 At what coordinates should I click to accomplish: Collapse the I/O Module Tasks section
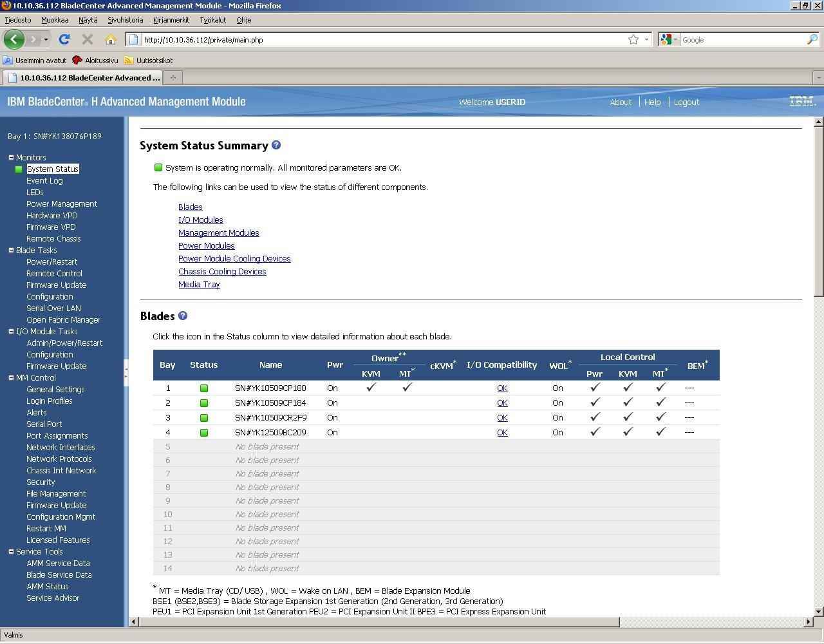click(11, 331)
